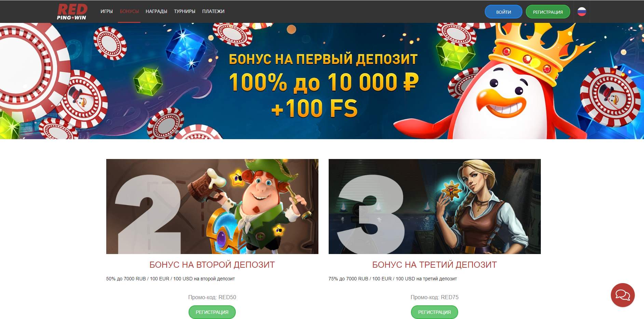This screenshot has height=319, width=644.
Task: Go to the НАГРАДЫ section
Action: pyautogui.click(x=156, y=11)
